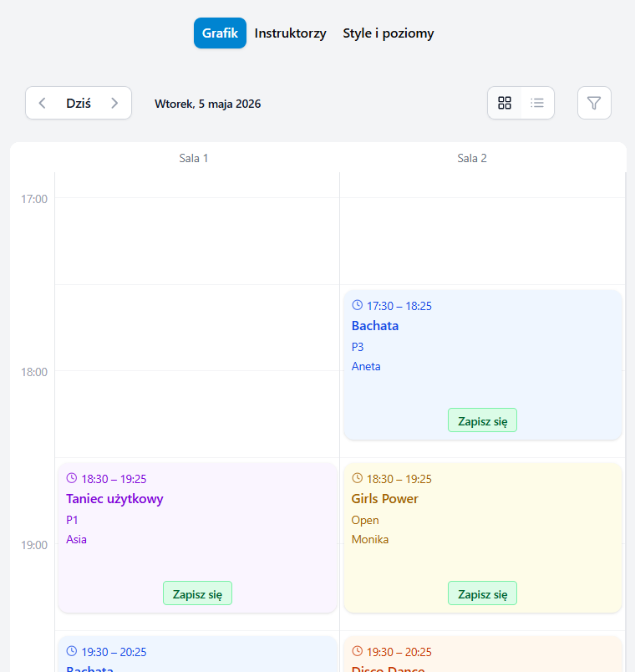
Task: Go to previous day with left chevron
Action: (42, 103)
